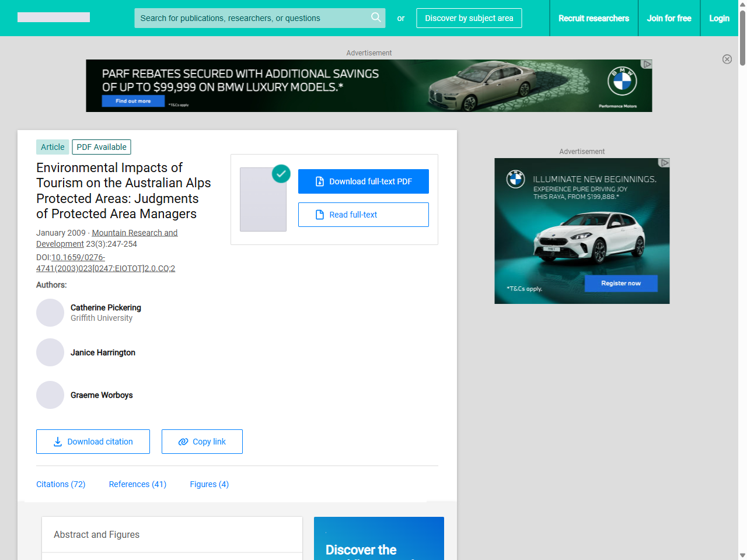Open the Mountain Research and Development journal link
The height and width of the screenshot is (560, 747).
pos(134,232)
